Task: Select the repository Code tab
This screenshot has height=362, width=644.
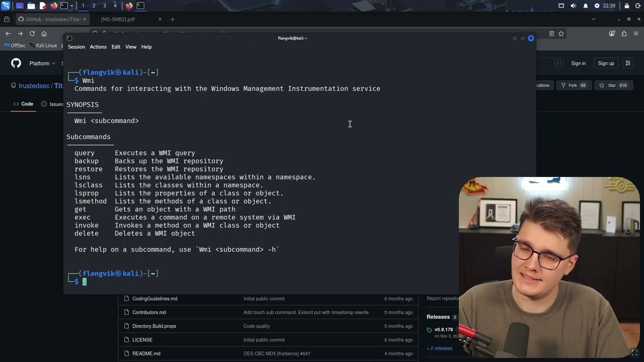Action: tap(23, 104)
